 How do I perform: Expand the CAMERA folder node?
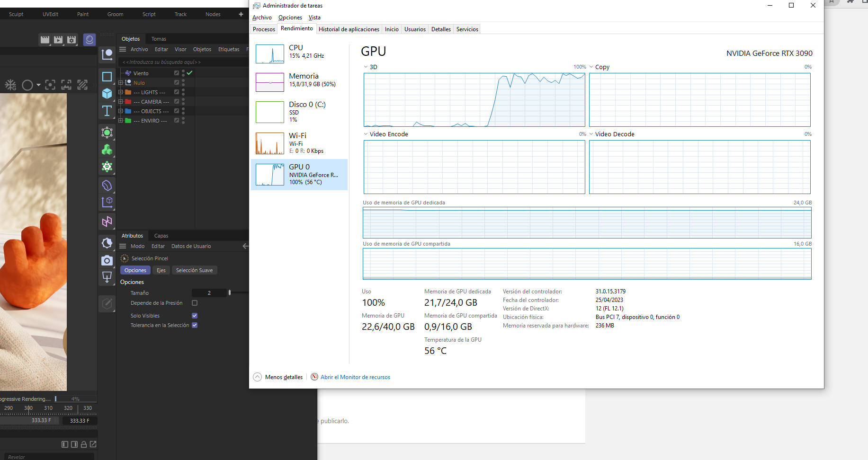[121, 102]
